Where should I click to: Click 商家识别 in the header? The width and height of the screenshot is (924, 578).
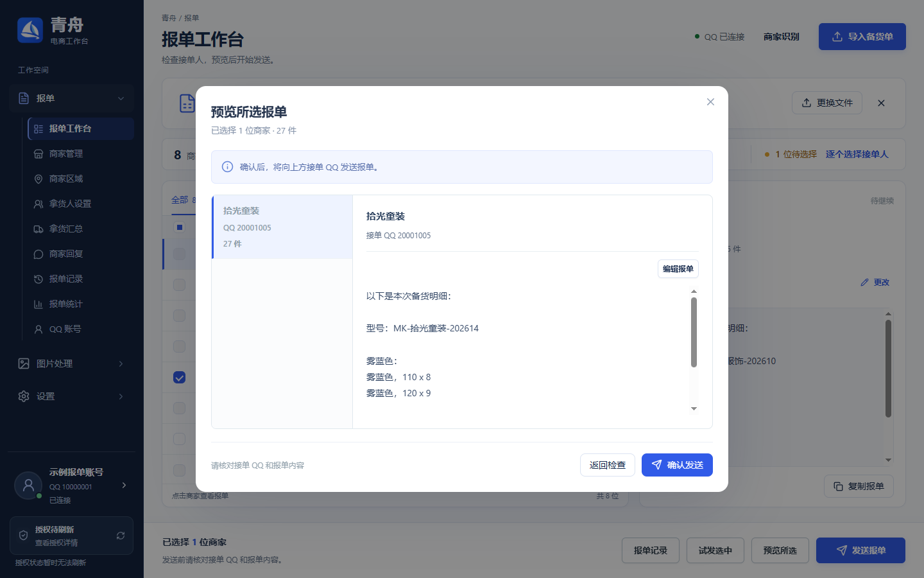click(x=781, y=37)
